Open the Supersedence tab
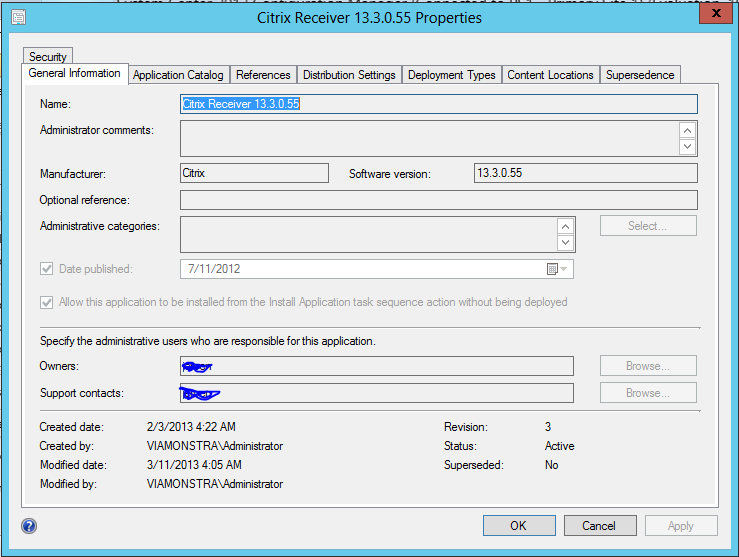This screenshot has width=739, height=557. [640, 75]
